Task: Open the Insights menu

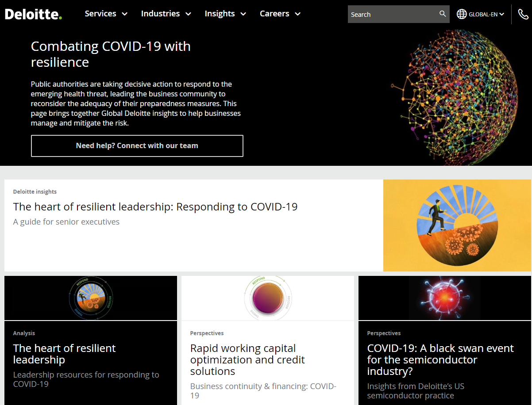Action: (x=220, y=14)
